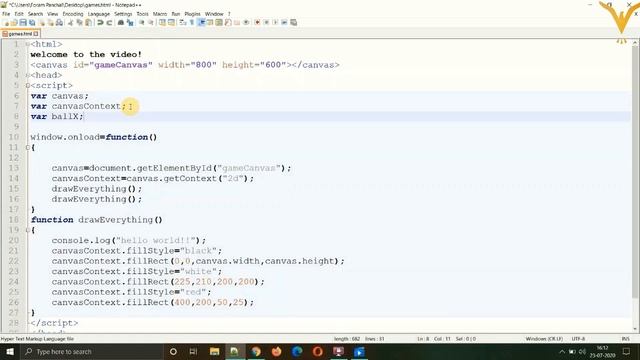The image size is (640, 360).
Task: Open Task View from the taskbar
Action: [193, 351]
